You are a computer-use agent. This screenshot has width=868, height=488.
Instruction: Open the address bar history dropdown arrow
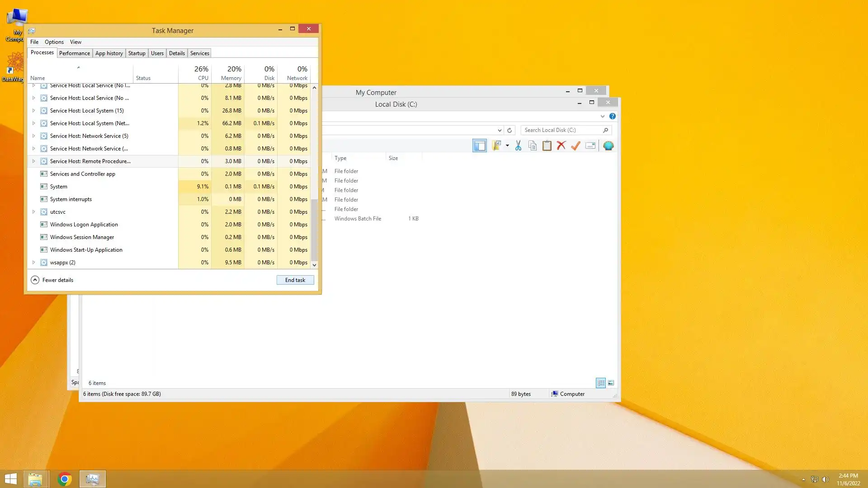click(500, 130)
